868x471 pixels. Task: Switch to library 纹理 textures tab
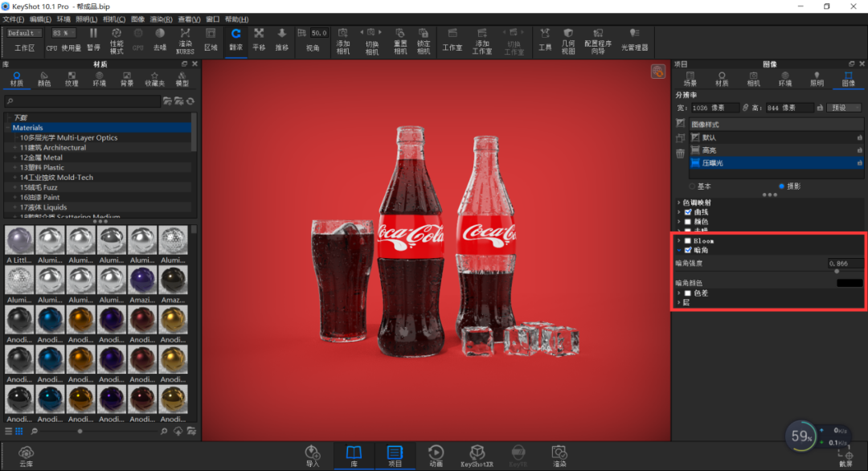click(72, 79)
